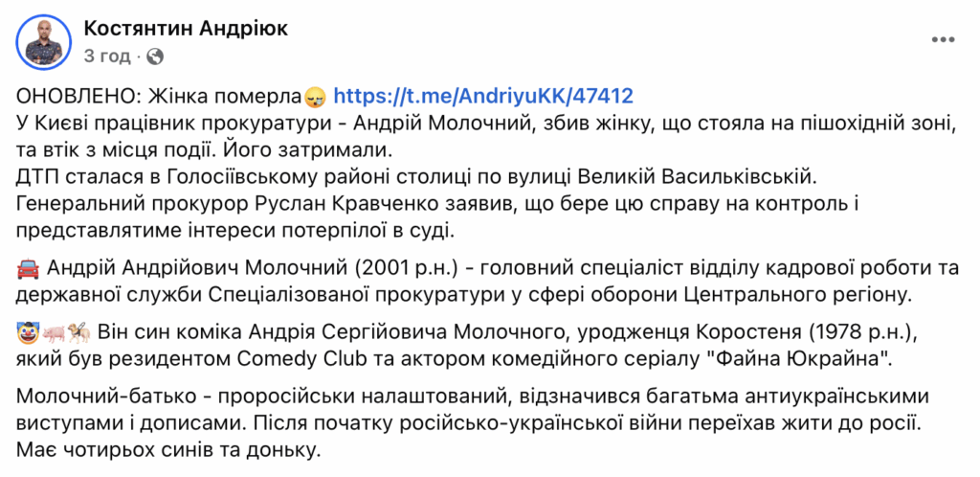
Task: Click the dog emoji before "Він син"
Action: tap(79, 333)
